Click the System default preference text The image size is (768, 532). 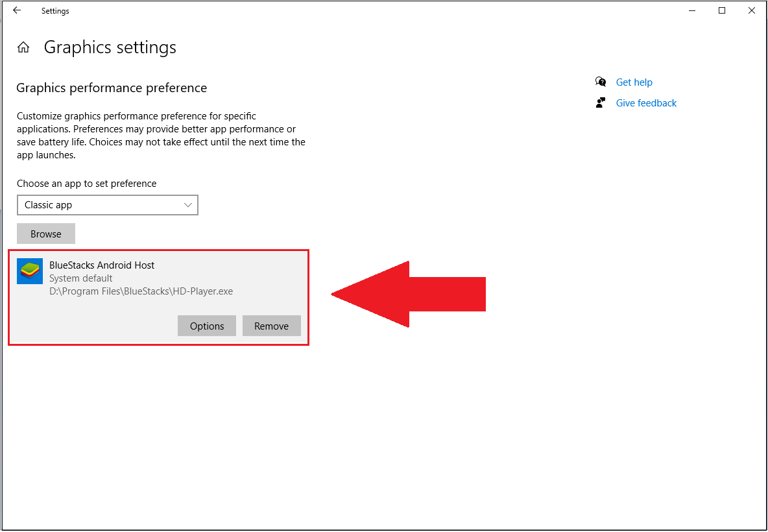coord(81,278)
